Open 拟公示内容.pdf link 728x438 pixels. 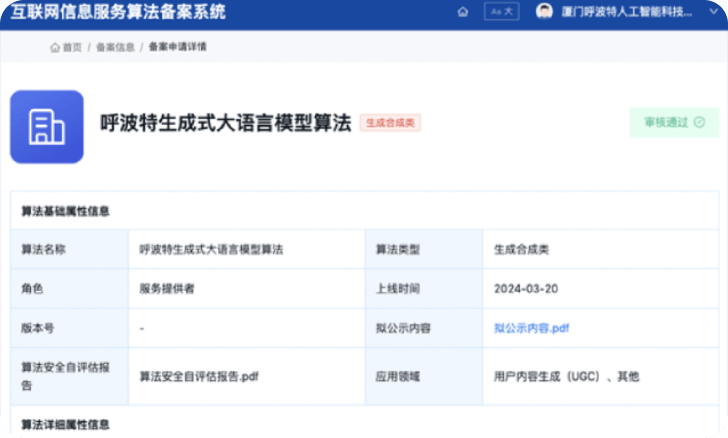(532, 328)
